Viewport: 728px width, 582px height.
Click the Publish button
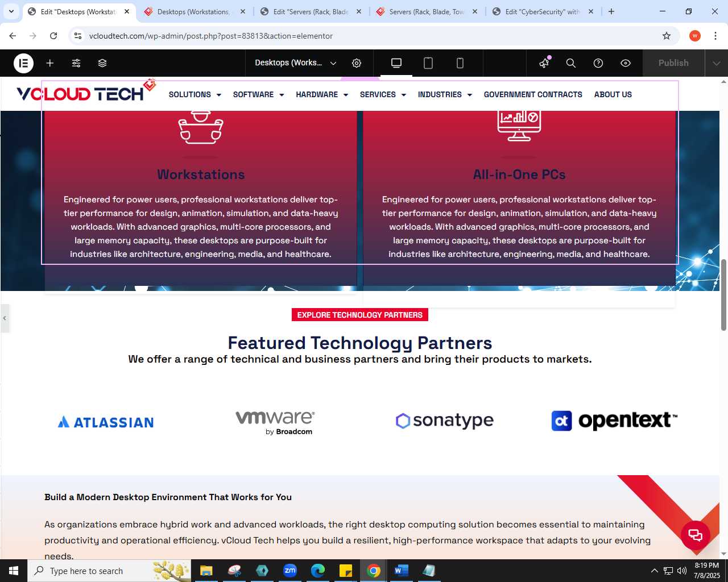click(673, 63)
